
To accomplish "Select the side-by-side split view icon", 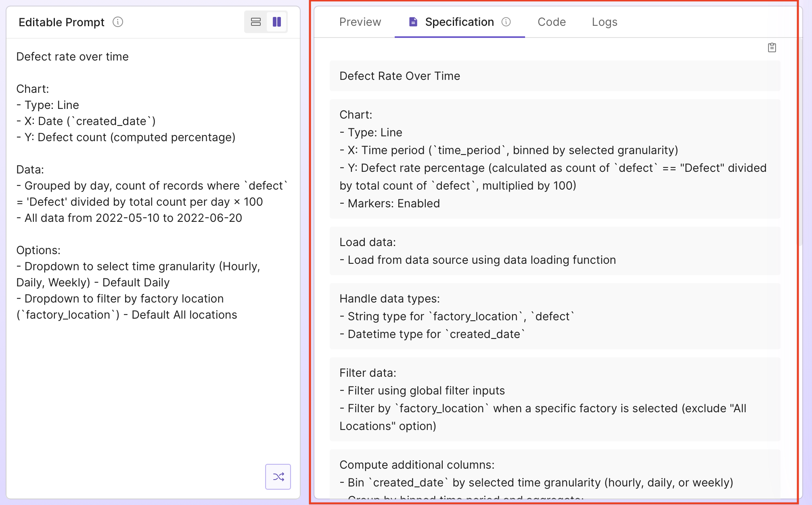I will pyautogui.click(x=277, y=22).
